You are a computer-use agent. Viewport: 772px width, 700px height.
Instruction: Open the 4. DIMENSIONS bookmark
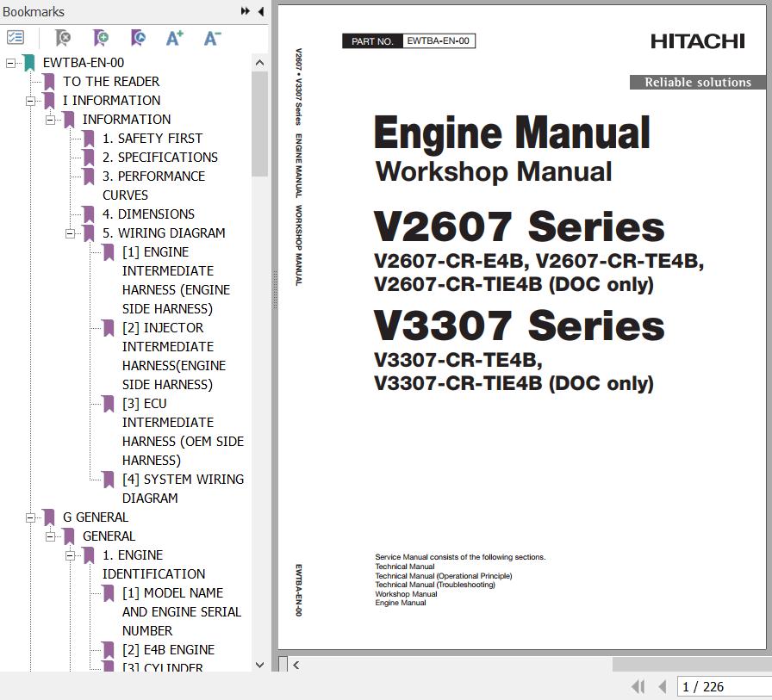pos(148,214)
